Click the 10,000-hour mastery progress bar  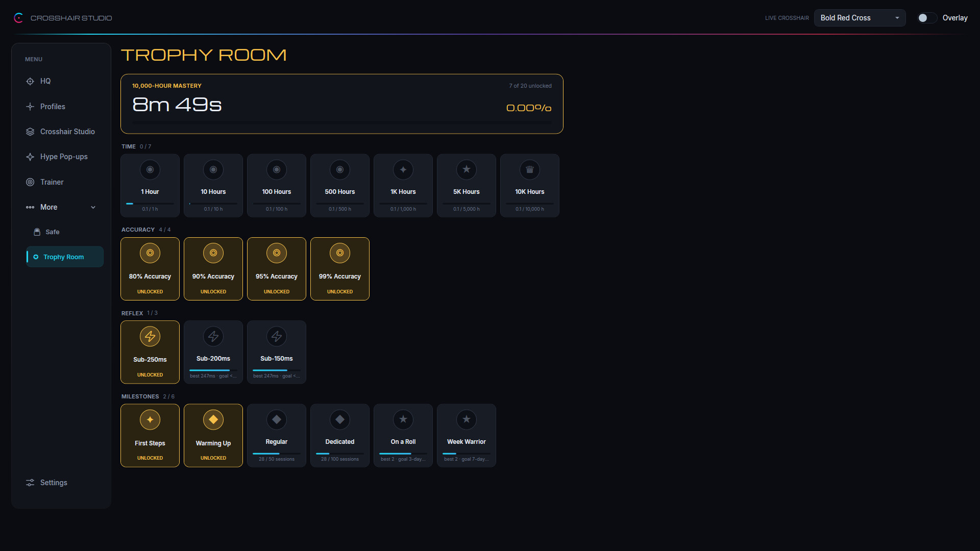point(342,123)
